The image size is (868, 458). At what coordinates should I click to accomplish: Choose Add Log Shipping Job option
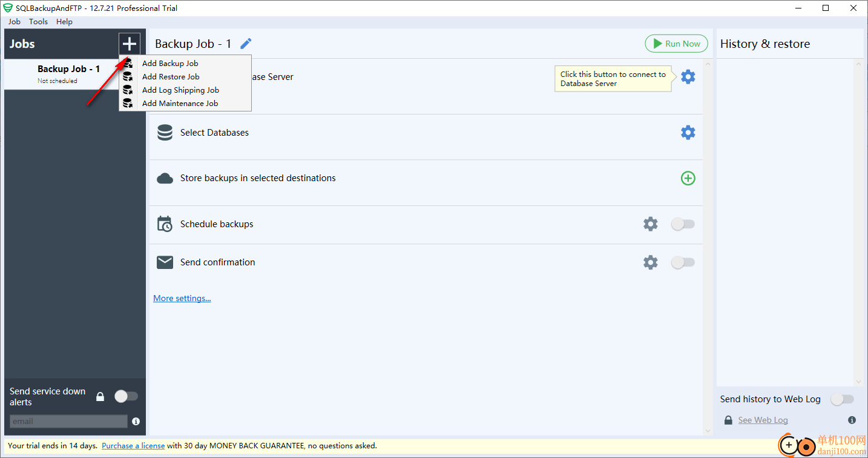pyautogui.click(x=185, y=90)
